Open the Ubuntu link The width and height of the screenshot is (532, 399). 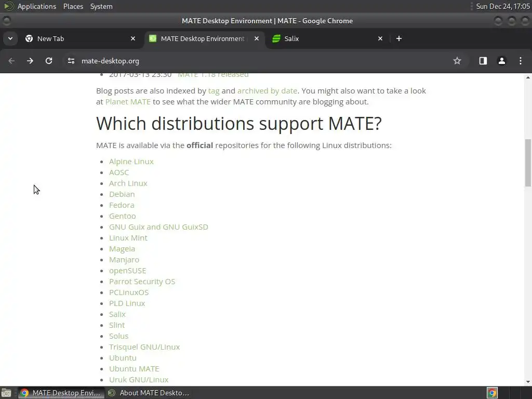click(123, 358)
